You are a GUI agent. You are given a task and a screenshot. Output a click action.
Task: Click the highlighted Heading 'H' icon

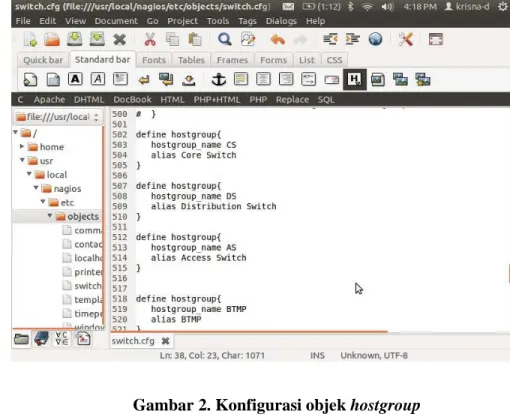point(355,80)
